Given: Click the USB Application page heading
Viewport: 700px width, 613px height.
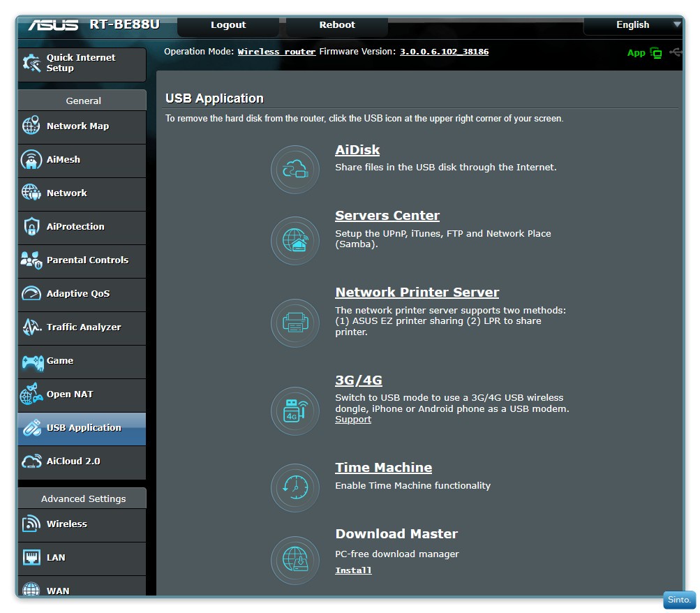Looking at the screenshot, I should point(214,98).
